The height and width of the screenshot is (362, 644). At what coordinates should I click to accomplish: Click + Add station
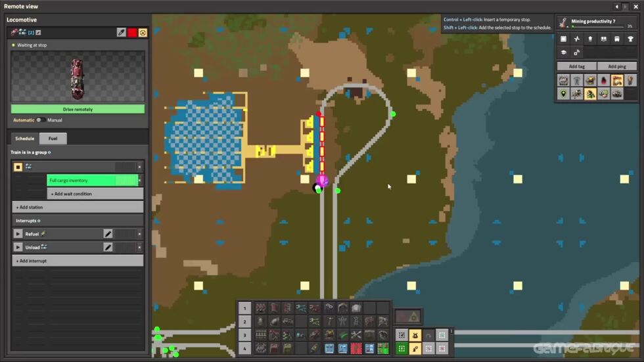[78, 207]
